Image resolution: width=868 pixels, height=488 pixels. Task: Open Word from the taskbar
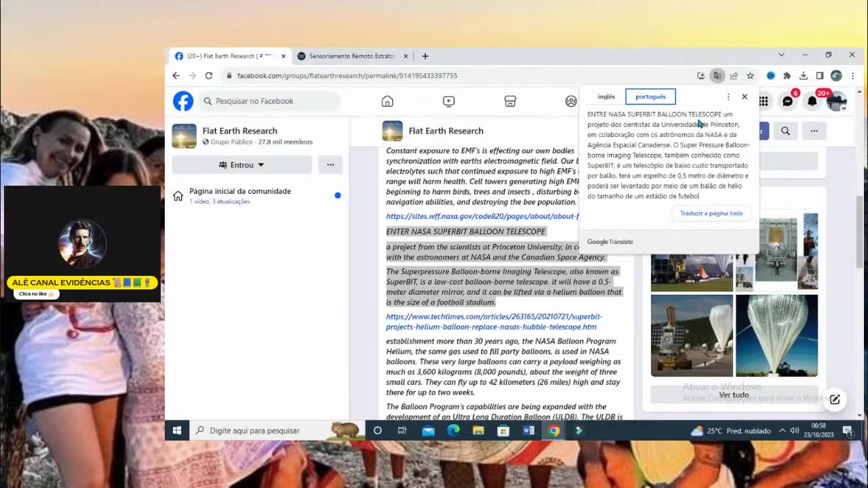(x=528, y=430)
